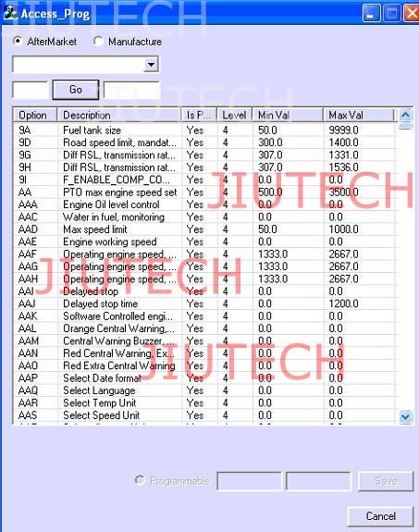Click the input field left of Go

pos(31,90)
